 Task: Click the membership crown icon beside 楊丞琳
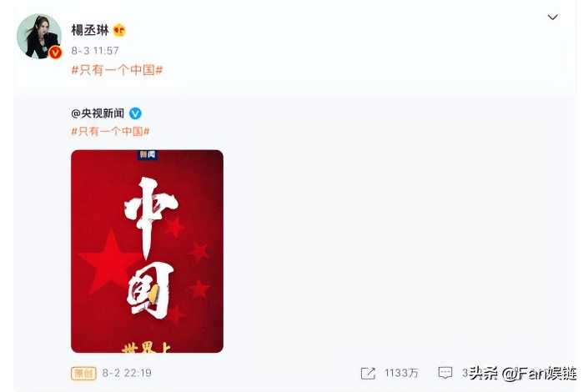pyautogui.click(x=119, y=30)
